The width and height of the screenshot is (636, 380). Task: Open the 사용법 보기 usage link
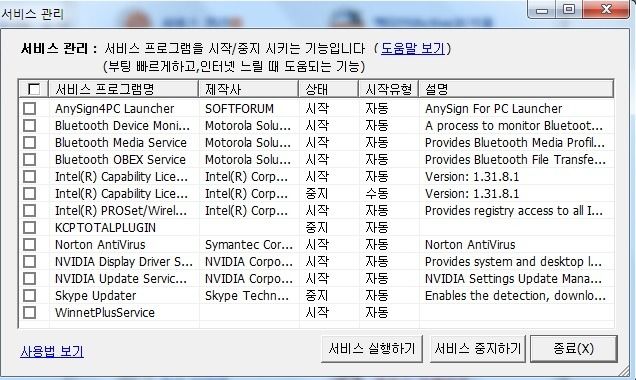(x=52, y=351)
